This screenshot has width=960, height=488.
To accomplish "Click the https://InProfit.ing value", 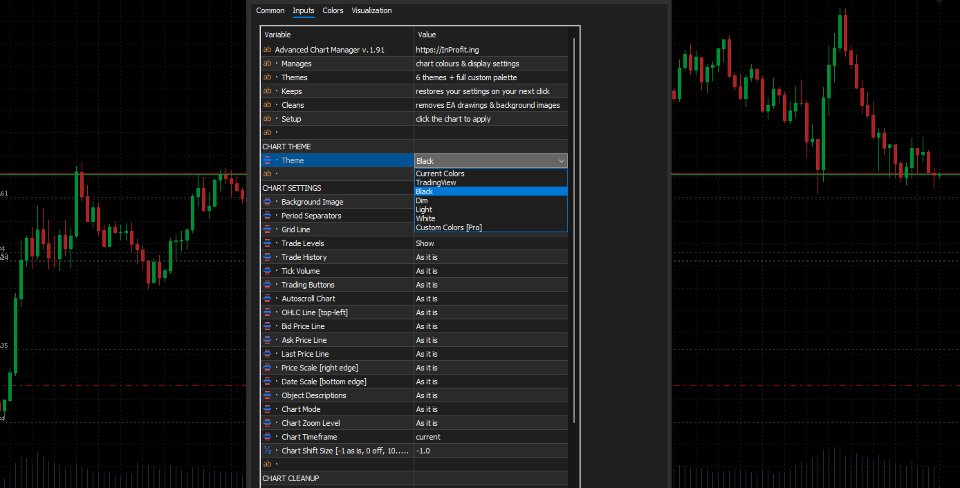I will tap(447, 50).
